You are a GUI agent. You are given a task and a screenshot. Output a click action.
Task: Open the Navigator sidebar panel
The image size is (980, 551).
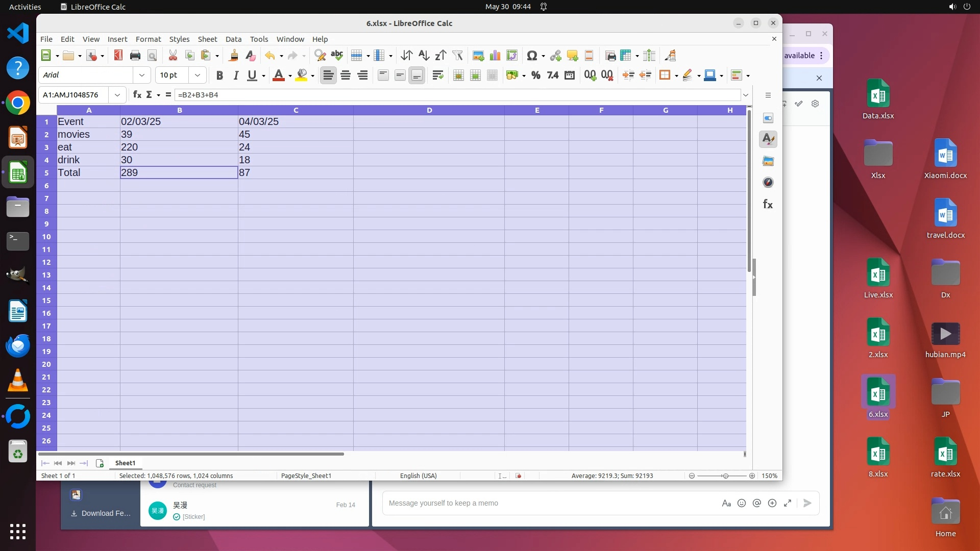[768, 183]
